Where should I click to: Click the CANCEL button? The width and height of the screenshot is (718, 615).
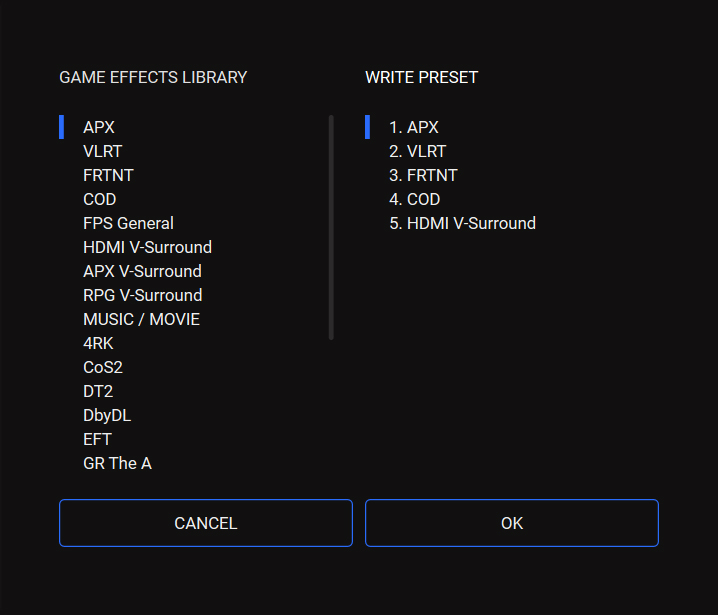pos(206,523)
